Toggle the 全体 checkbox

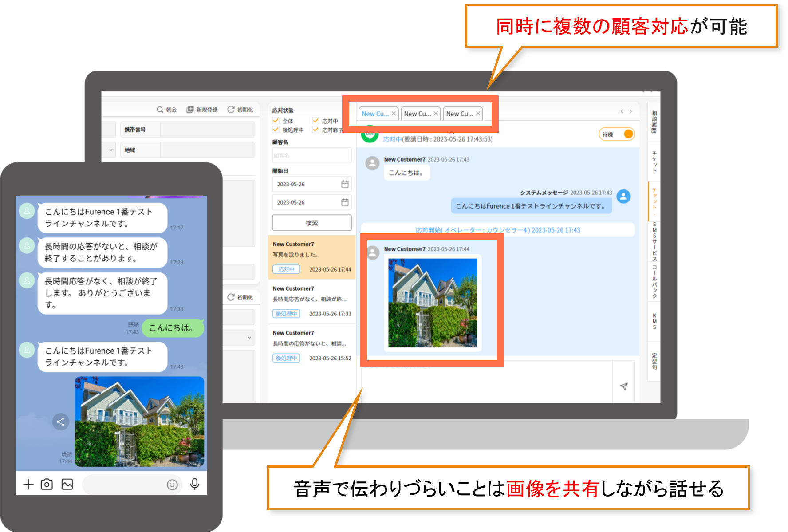click(276, 121)
